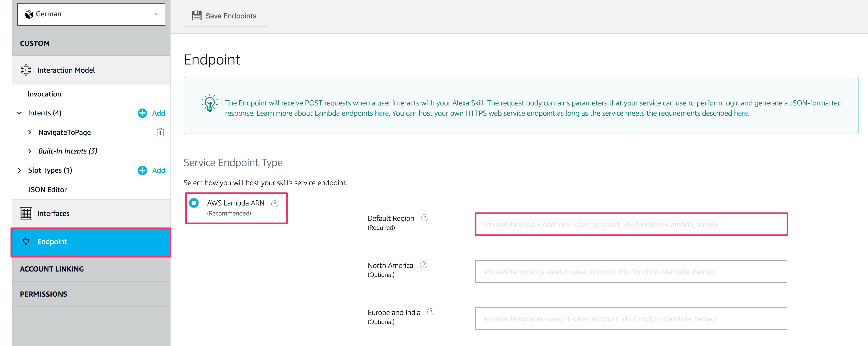Click the Save Endpoints floppy disk icon
The width and height of the screenshot is (868, 346).
[196, 16]
